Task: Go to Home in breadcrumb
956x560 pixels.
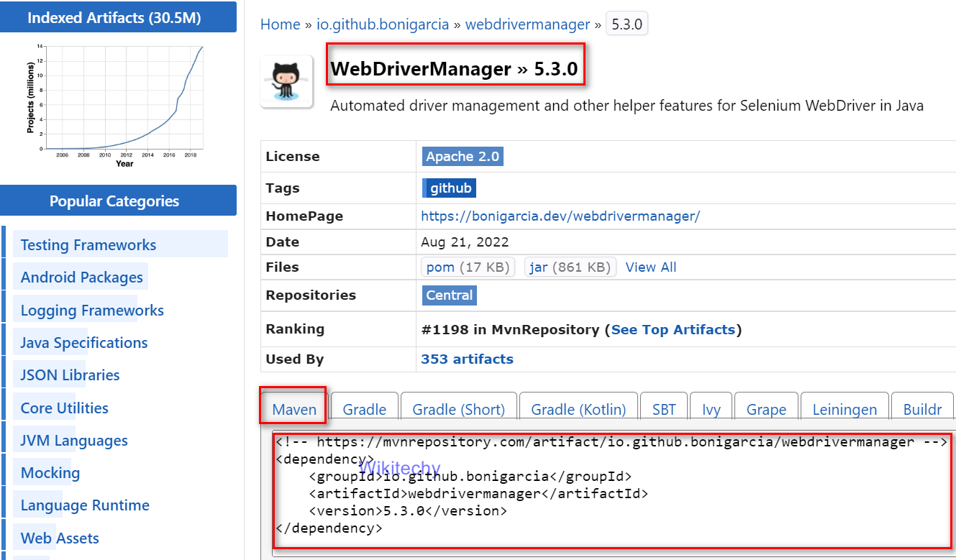Action: tap(280, 24)
